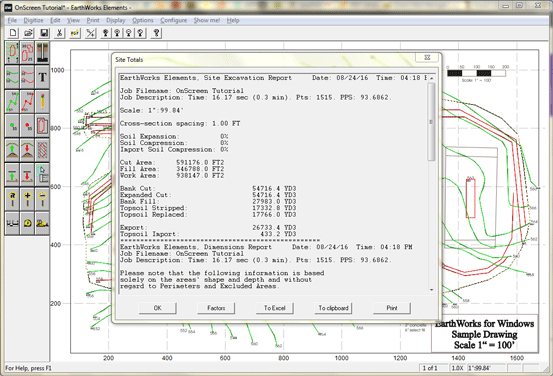Click the yellow bulldozer tool
Viewport: 553px width, 376px height.
point(42,223)
